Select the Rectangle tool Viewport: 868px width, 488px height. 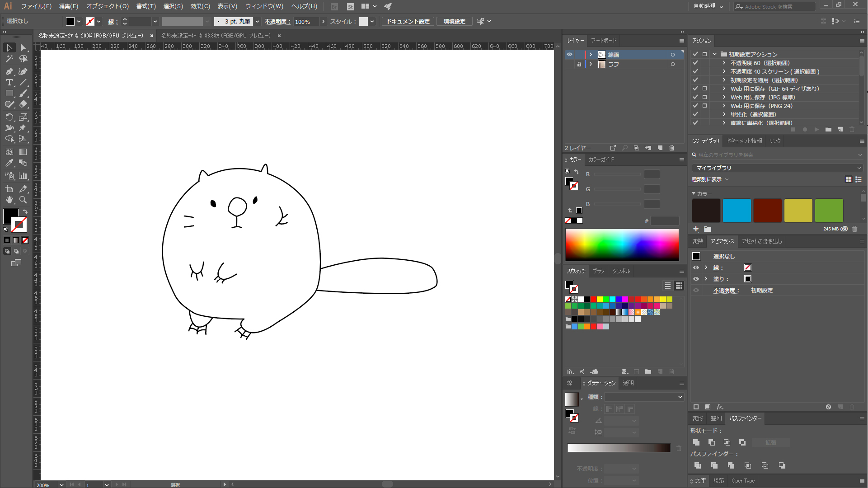pos(9,94)
